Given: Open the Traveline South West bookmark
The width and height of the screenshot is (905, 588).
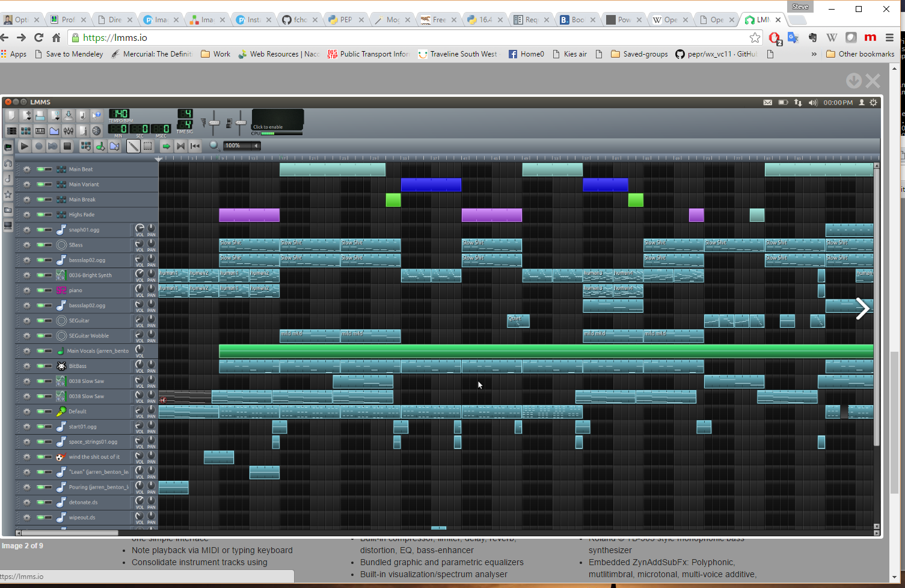Looking at the screenshot, I should click(x=458, y=54).
